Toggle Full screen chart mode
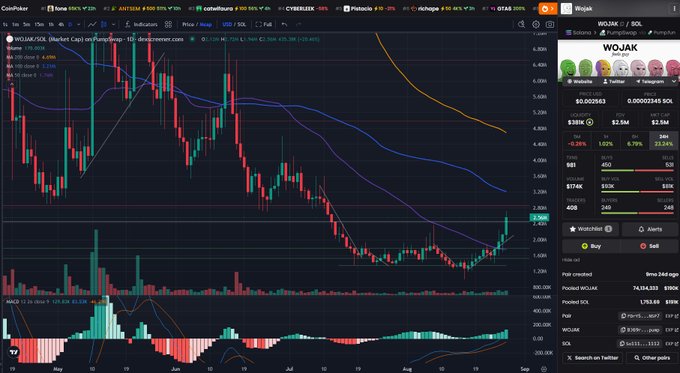The height and width of the screenshot is (373, 680). (264, 25)
